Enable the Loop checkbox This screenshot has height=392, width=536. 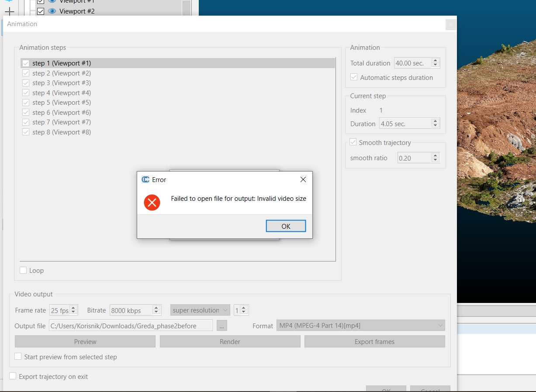[x=23, y=271]
